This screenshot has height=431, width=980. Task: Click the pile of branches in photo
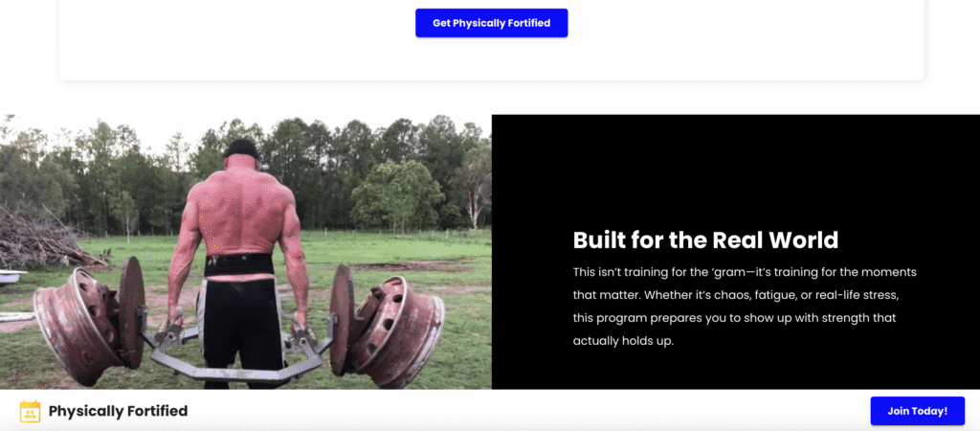click(x=44, y=238)
